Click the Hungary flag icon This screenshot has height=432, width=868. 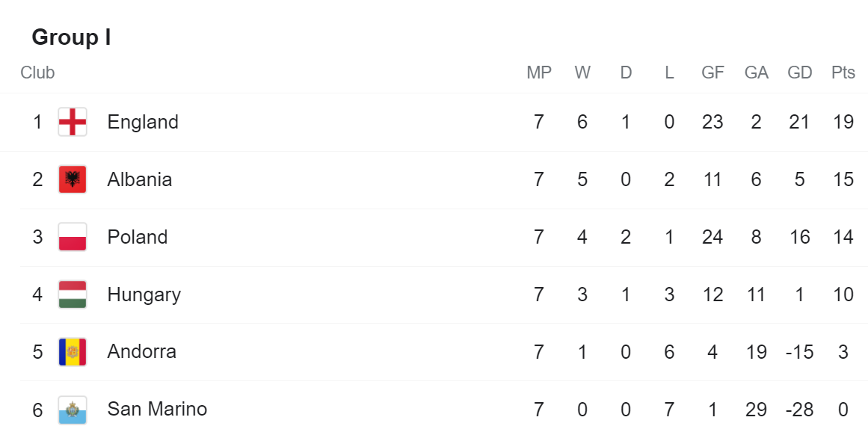[x=73, y=294]
